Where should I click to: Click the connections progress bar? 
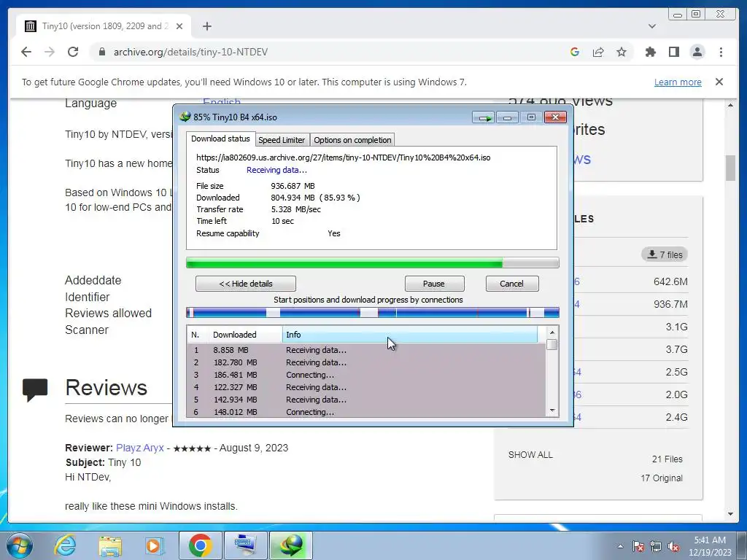coord(373,312)
